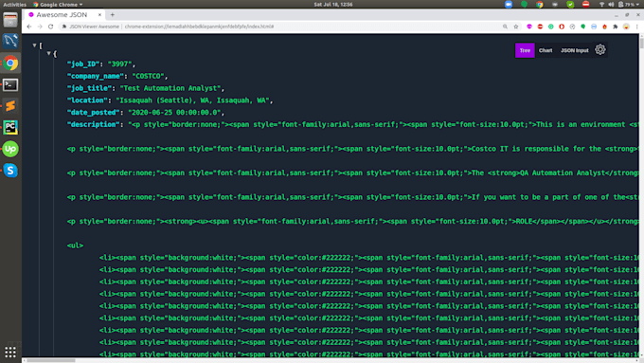Launch Sublime Text from dock
Image resolution: width=644 pixels, height=363 pixels.
pyautogui.click(x=10, y=106)
